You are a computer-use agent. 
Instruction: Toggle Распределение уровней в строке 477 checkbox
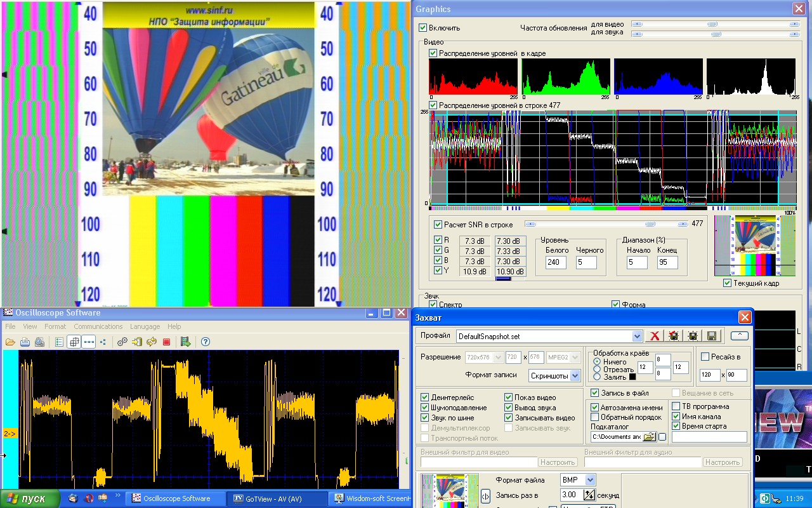point(433,105)
